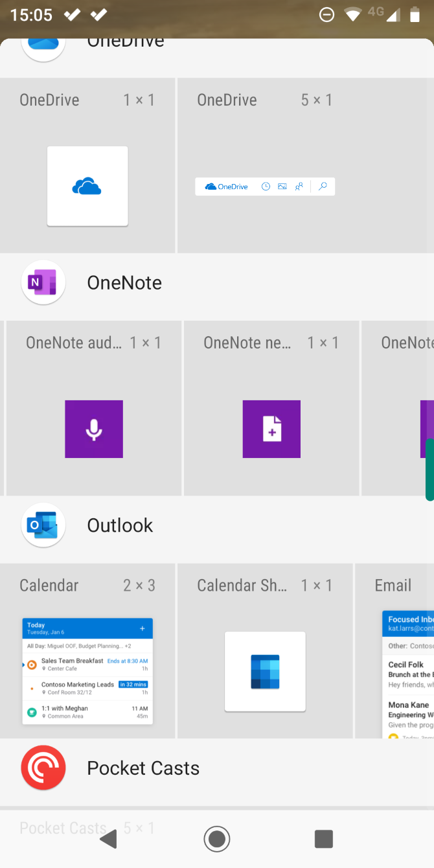Tap the search icon in OneDrive widget preview
This screenshot has height=868, width=434.
(x=323, y=187)
